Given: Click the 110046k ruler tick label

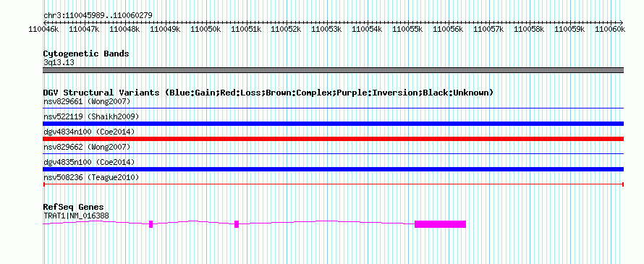Looking at the screenshot, I should [43, 29].
